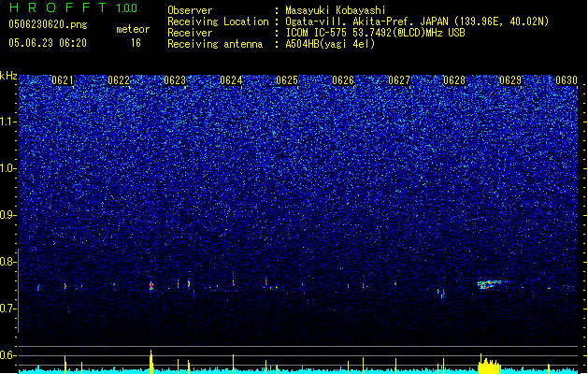Click the 'Receiving Location' label
588x374 pixels.
[218, 22]
